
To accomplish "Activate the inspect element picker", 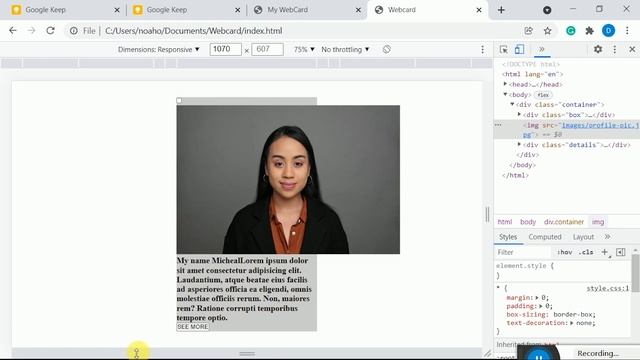I will [x=504, y=49].
